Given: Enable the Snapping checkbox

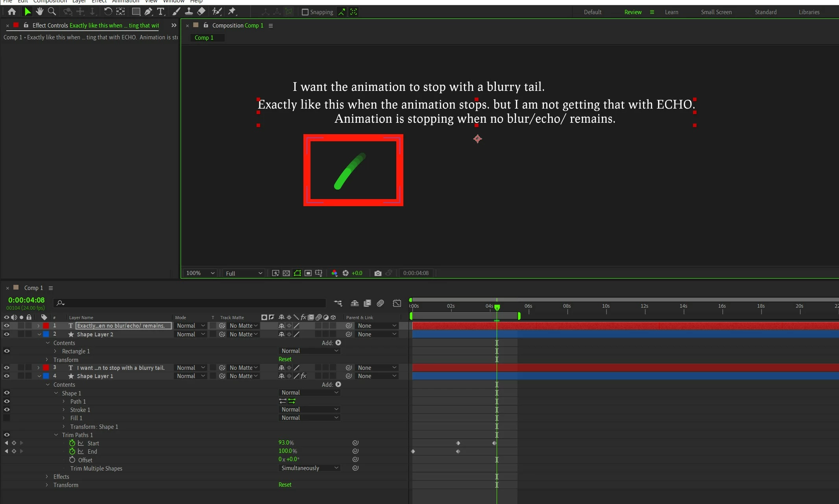Looking at the screenshot, I should 305,12.
